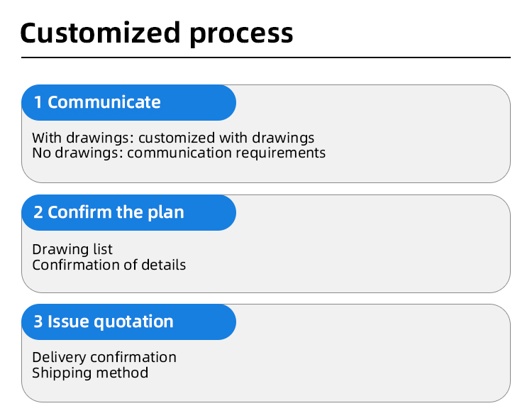This screenshot has width=532, height=406.
Task: Click the number 3 in Issue quotation header
Action: [x=38, y=322]
